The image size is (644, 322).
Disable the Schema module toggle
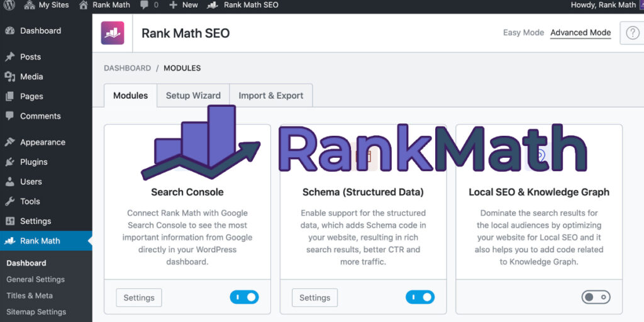pyautogui.click(x=420, y=297)
